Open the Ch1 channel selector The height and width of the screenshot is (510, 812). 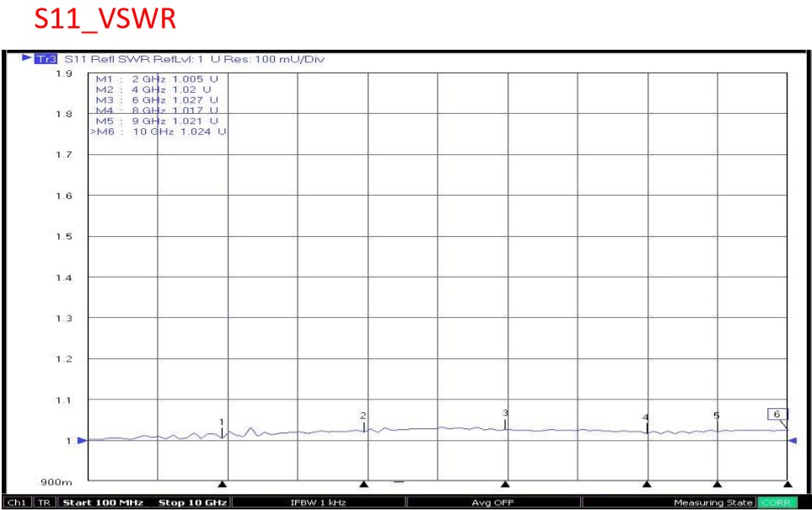pos(17,503)
